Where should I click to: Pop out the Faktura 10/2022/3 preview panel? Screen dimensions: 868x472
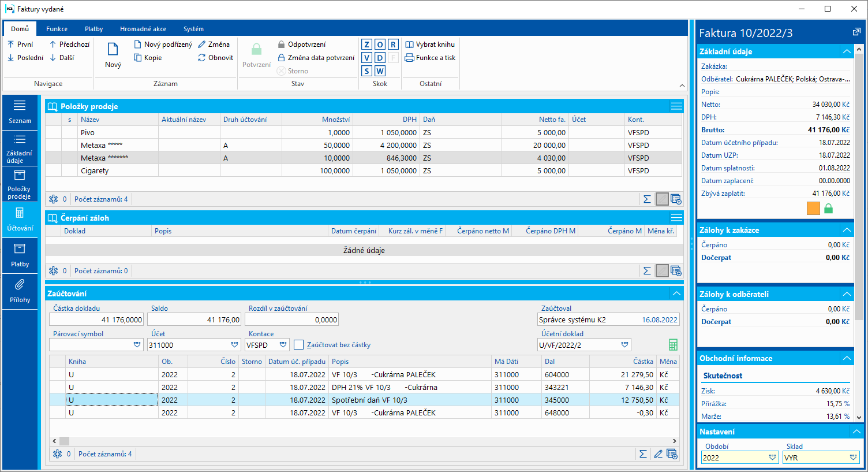tap(856, 32)
